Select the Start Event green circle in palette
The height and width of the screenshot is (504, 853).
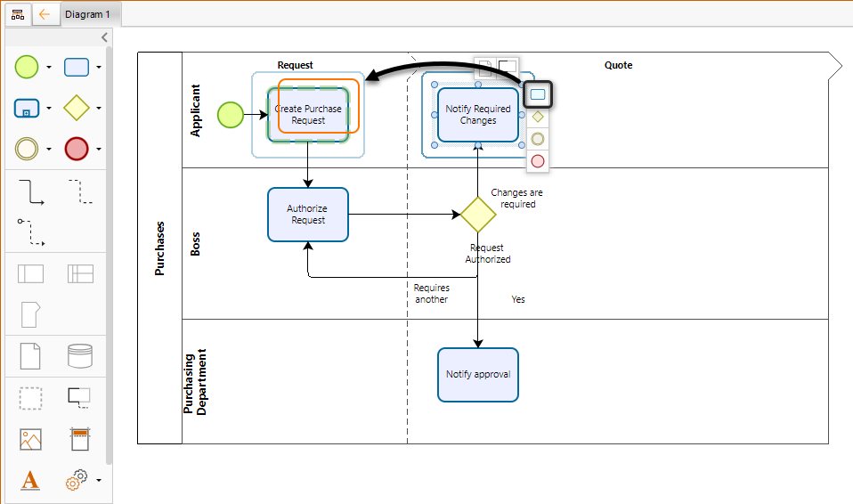click(x=27, y=67)
